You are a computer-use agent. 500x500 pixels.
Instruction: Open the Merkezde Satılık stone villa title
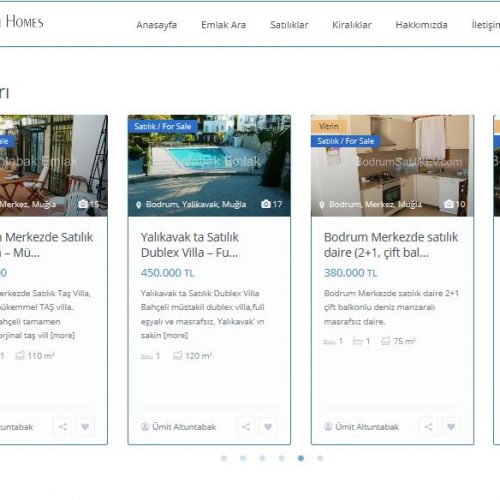(46, 245)
